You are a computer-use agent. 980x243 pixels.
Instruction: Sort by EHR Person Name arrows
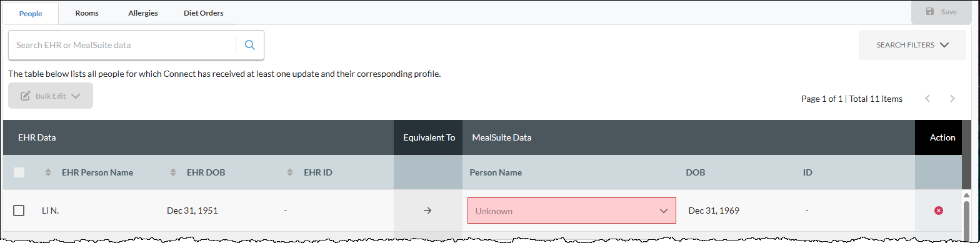pos(48,172)
